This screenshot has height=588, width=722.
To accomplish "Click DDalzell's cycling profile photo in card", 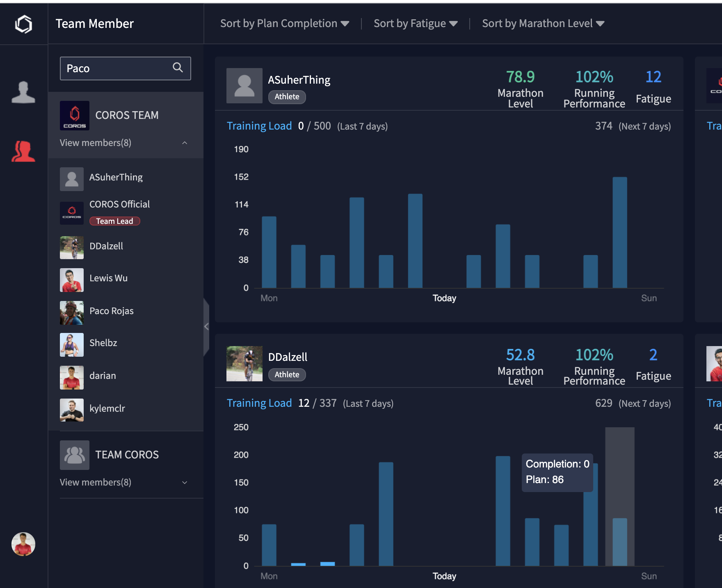I will pos(244,364).
